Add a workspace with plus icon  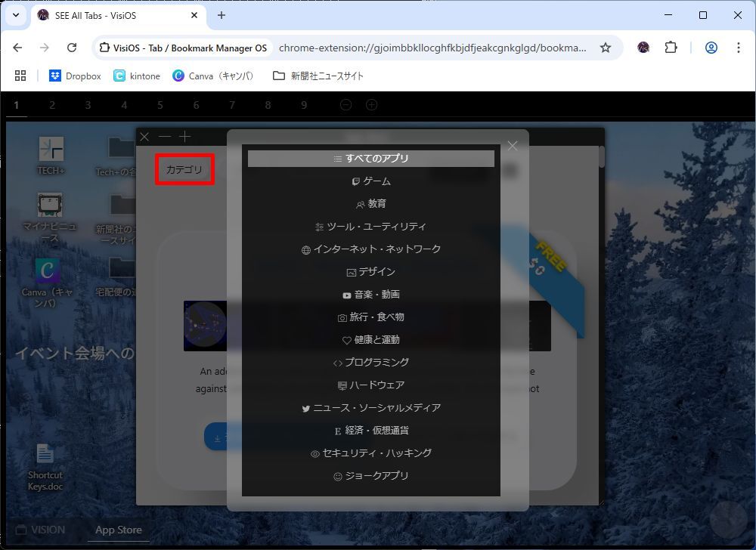click(x=371, y=104)
